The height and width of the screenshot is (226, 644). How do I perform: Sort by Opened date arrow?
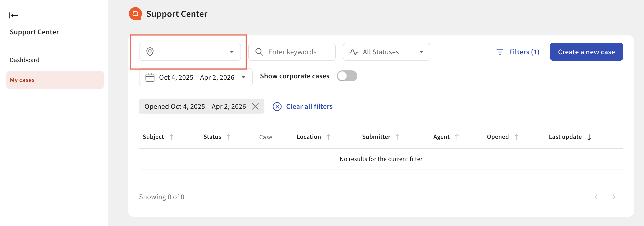[x=516, y=137]
